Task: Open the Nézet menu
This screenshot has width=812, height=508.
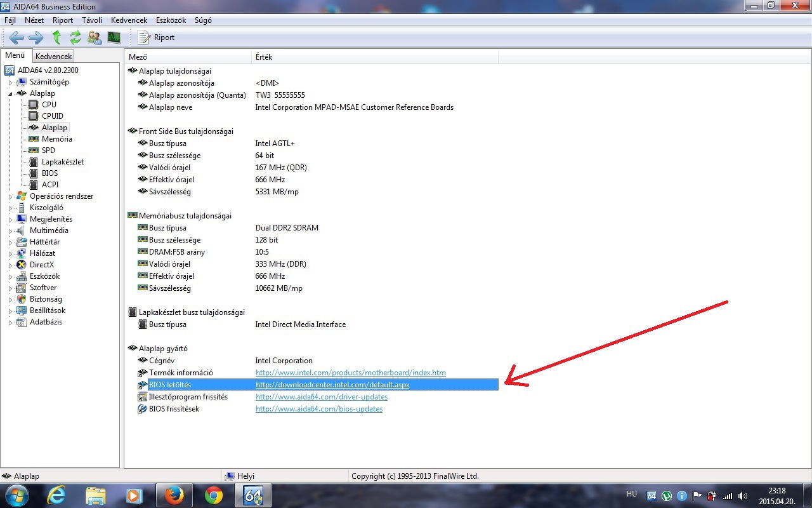Action: tap(34, 20)
